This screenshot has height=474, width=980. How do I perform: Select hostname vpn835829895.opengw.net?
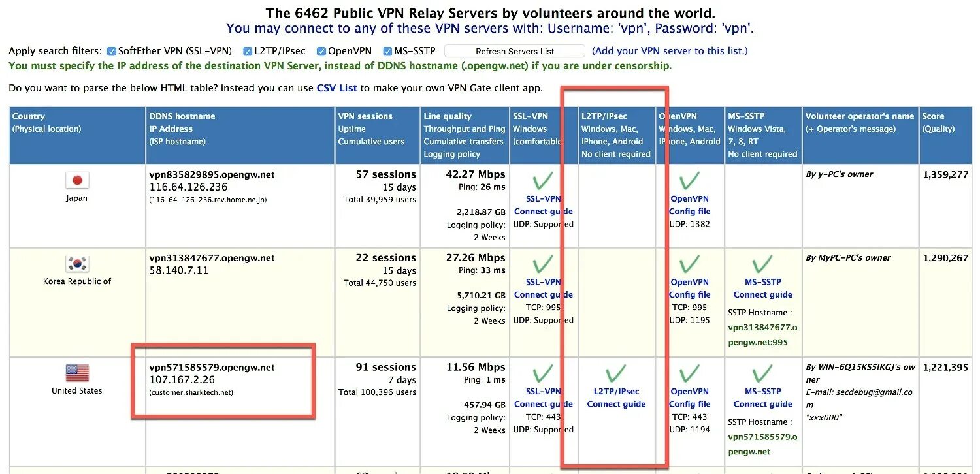click(212, 175)
